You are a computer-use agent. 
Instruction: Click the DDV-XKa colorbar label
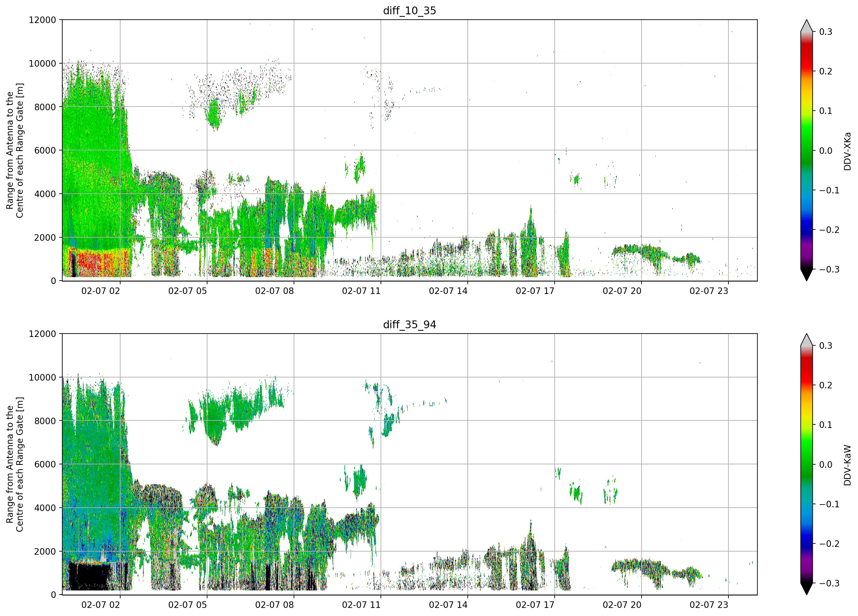tap(847, 151)
